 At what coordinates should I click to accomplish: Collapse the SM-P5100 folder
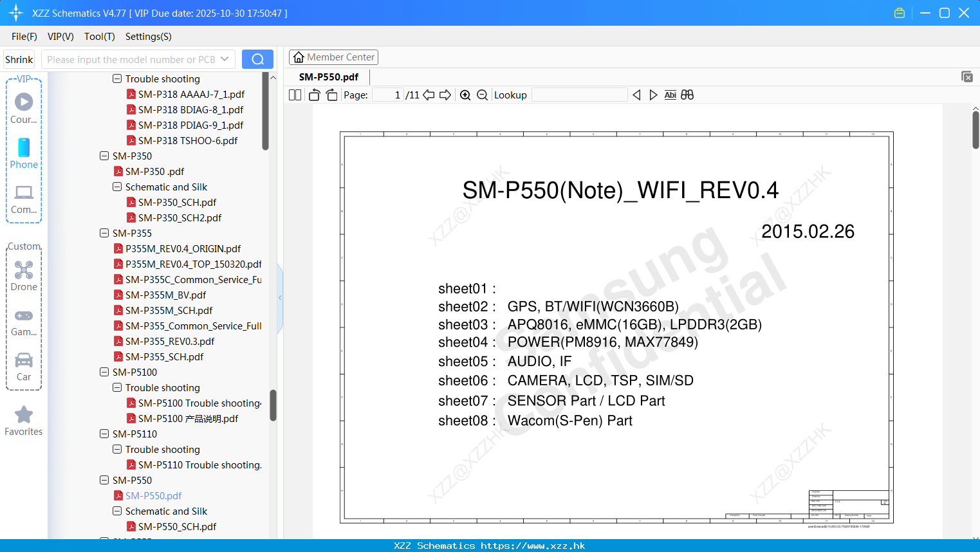click(104, 372)
